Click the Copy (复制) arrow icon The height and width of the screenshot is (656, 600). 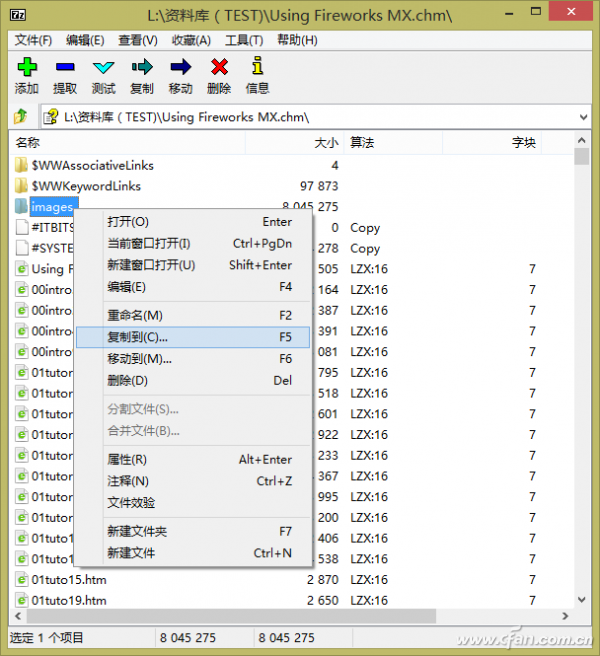[x=142, y=67]
